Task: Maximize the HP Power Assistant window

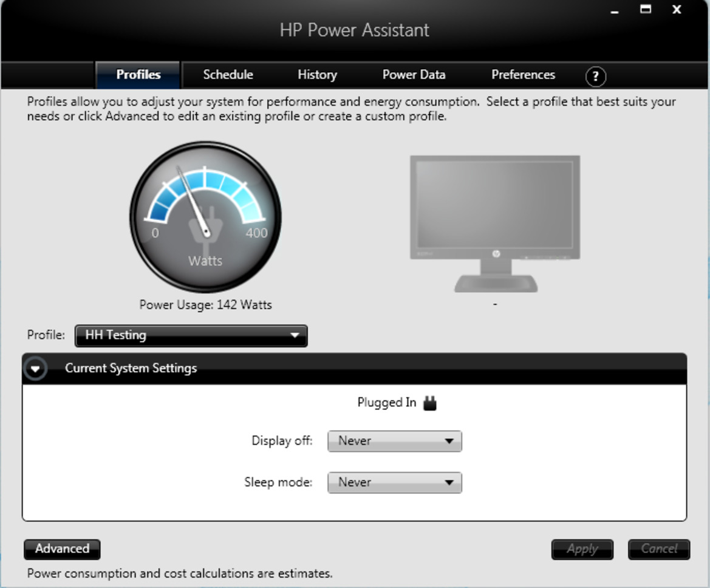Action: click(645, 9)
